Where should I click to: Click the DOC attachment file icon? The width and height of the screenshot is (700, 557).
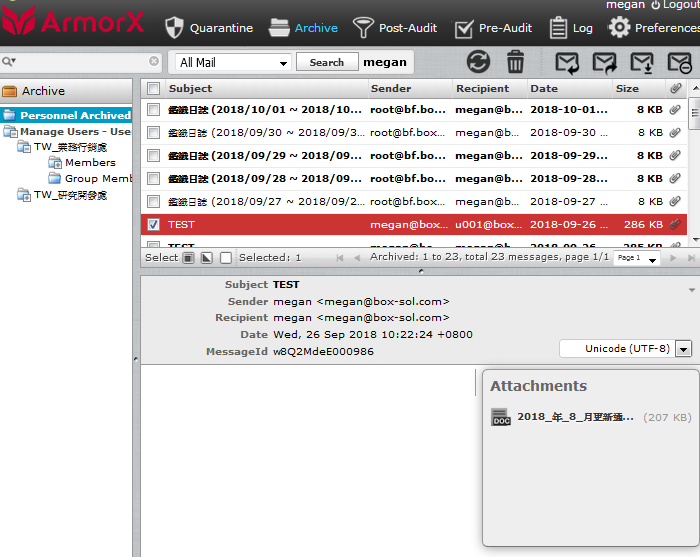501,417
